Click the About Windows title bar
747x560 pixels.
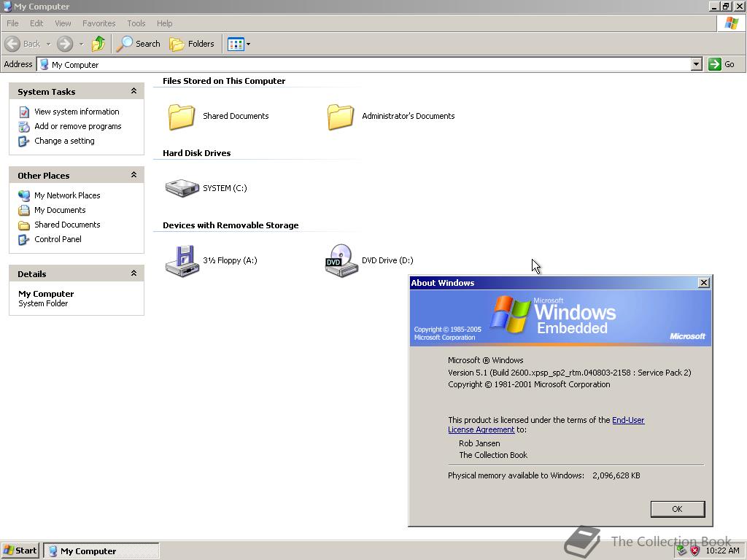553,283
